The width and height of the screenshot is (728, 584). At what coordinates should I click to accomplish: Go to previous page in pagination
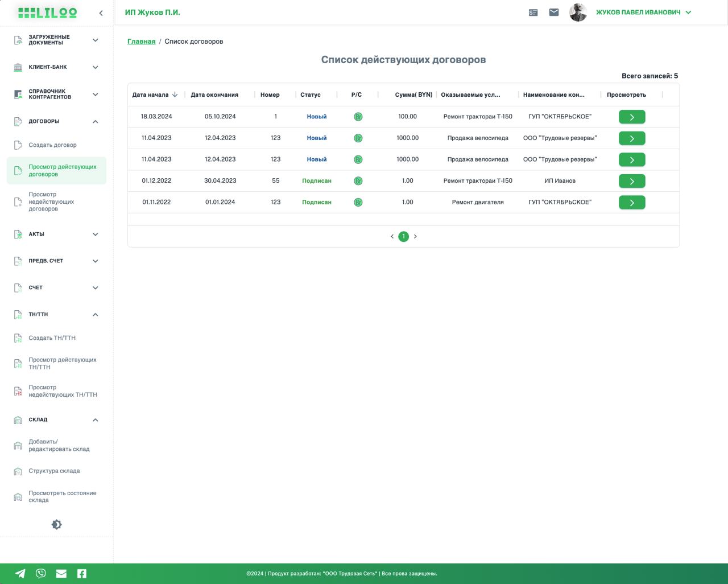[392, 236]
